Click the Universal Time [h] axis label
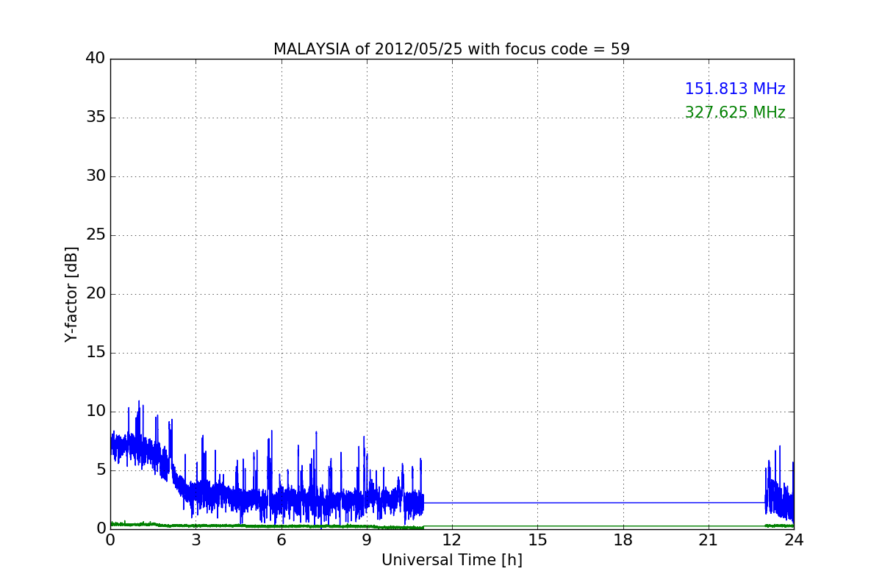882x588 pixels. [x=451, y=560]
